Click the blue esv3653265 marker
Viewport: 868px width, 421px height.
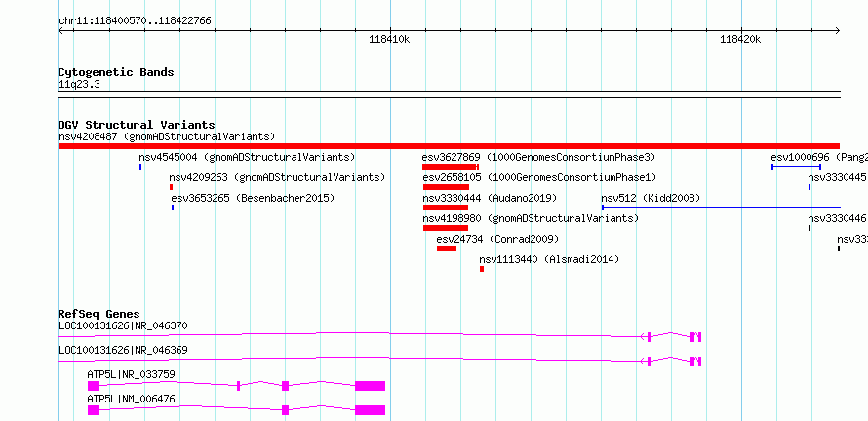[x=173, y=208]
